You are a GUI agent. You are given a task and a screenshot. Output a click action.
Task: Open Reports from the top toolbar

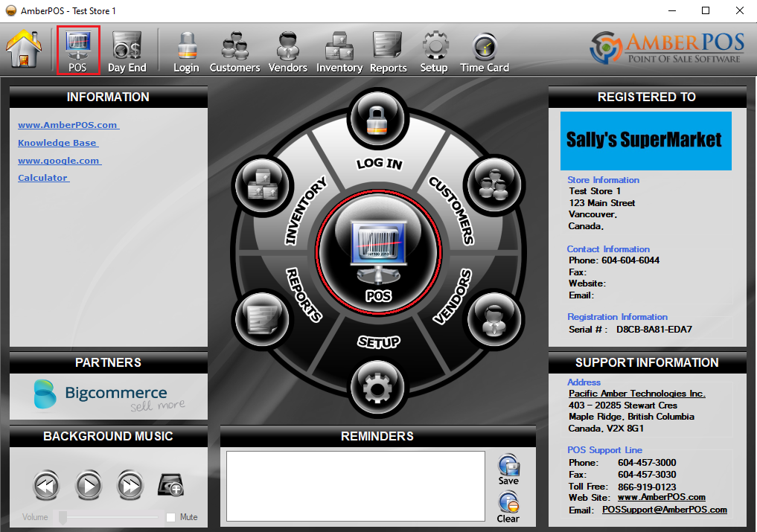pyautogui.click(x=388, y=51)
